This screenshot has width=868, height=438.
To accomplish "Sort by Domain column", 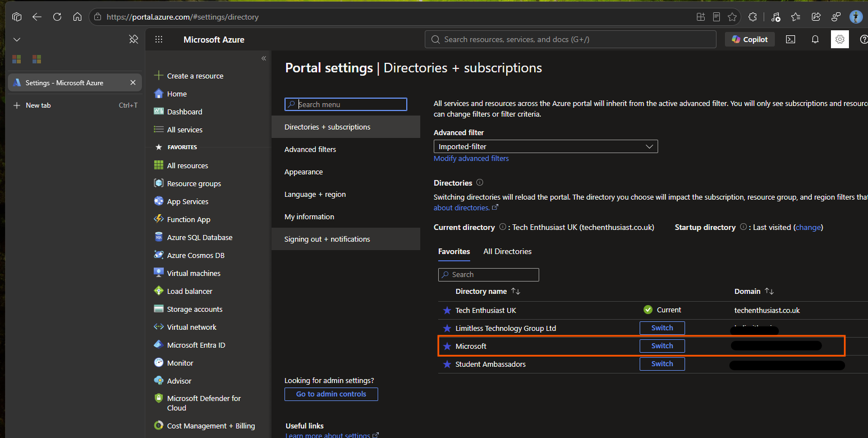I will coord(754,291).
